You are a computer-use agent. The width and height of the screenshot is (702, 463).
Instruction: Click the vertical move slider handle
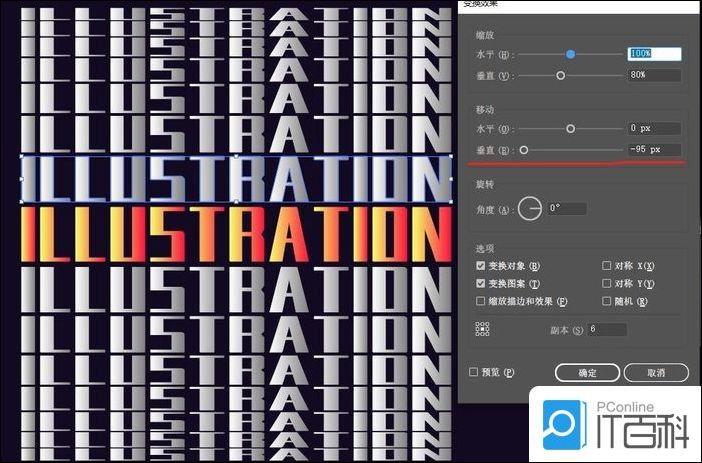click(x=523, y=150)
